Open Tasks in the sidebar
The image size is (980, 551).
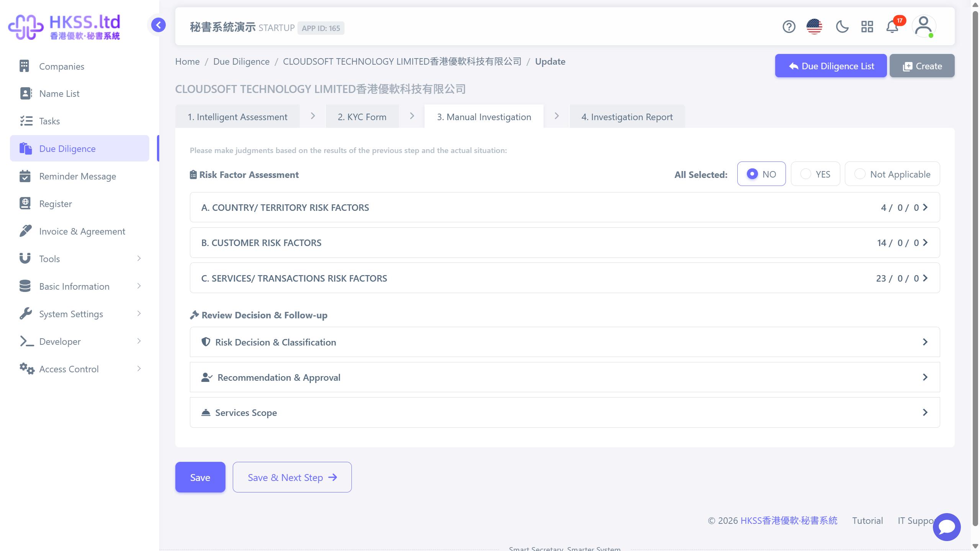pyautogui.click(x=80, y=121)
